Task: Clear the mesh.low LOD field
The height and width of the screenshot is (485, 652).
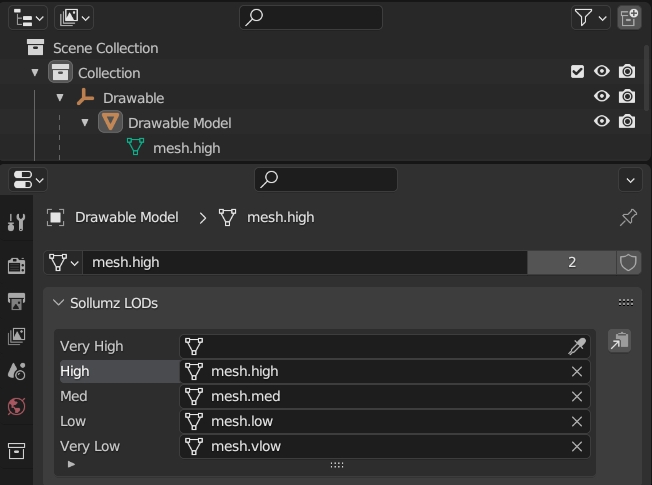Action: tap(576, 421)
